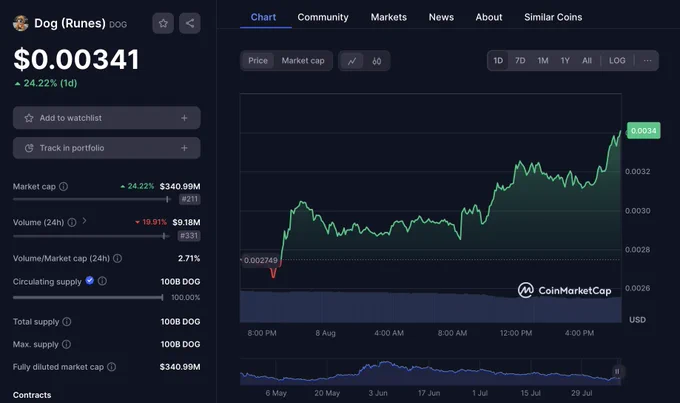
Task: Click the Contracts heading
Action: pos(32,395)
